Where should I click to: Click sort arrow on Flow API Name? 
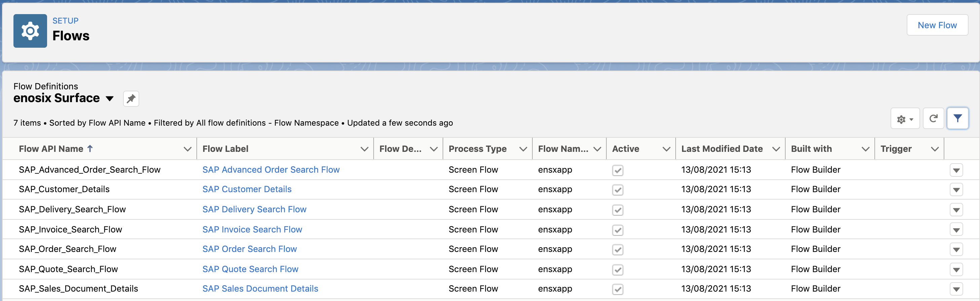[x=90, y=148]
